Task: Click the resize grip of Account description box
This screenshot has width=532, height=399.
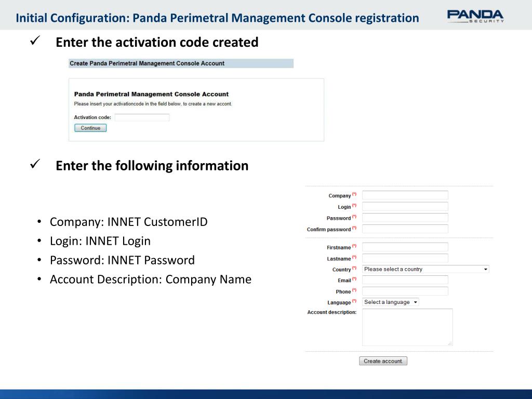Action: (449, 343)
